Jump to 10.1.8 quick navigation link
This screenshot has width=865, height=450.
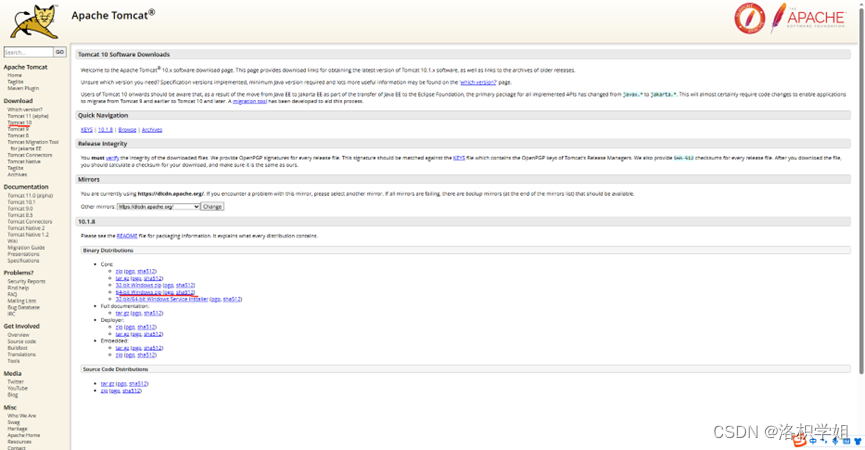(x=105, y=130)
